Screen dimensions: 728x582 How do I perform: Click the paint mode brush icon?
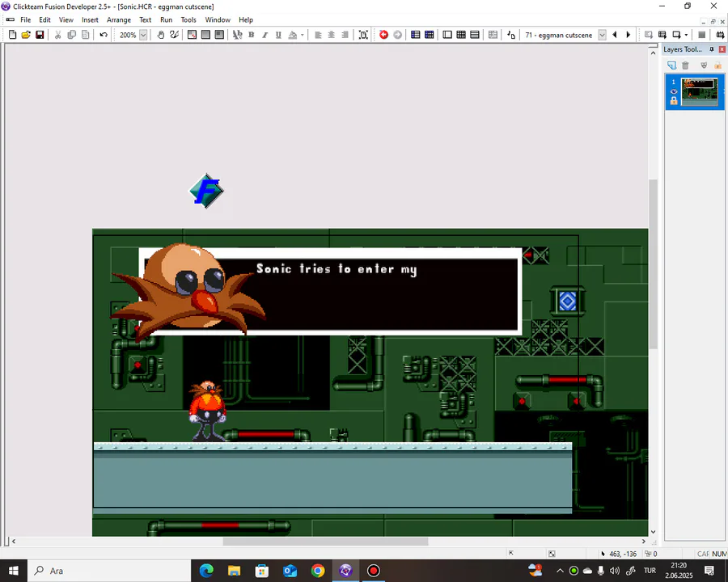point(175,35)
